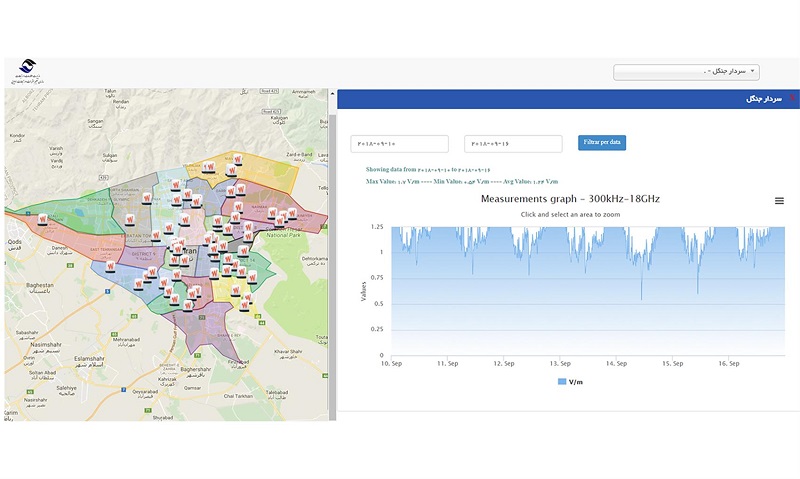The image size is (800, 479).
Task: Open the chart hamburger context menu
Action: 779,201
